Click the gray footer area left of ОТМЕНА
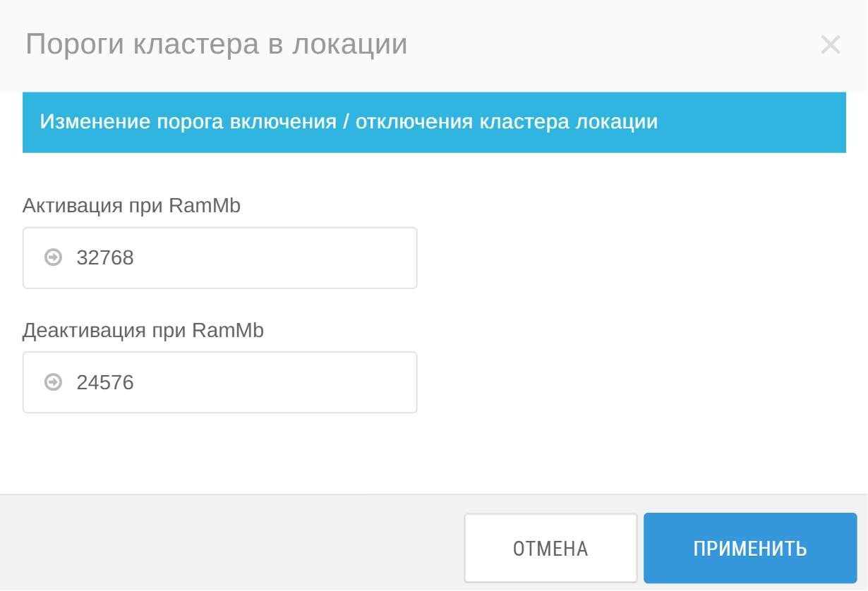 point(233,543)
